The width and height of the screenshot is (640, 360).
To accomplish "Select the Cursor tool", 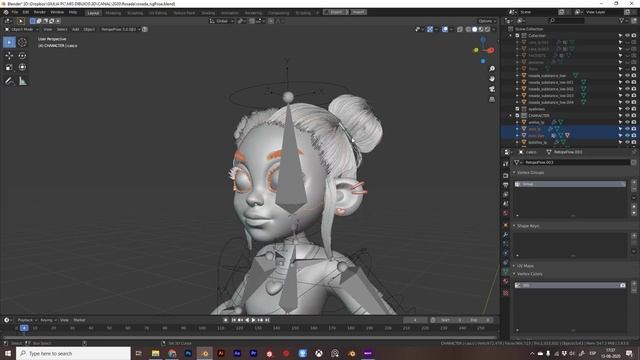I will [x=22, y=42].
